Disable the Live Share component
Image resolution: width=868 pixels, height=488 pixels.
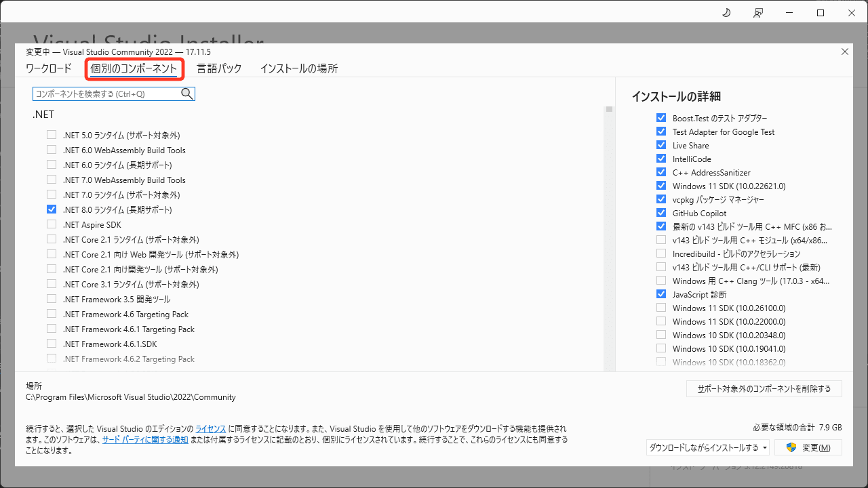click(661, 144)
